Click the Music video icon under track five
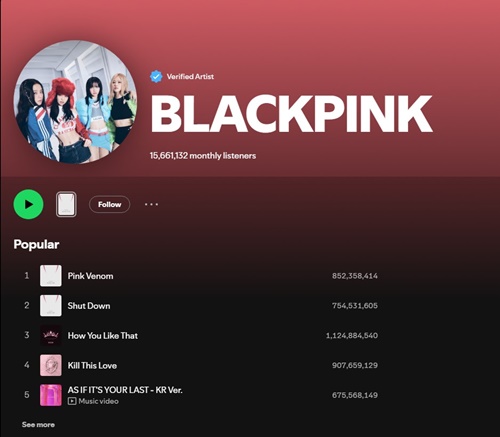 (72, 401)
